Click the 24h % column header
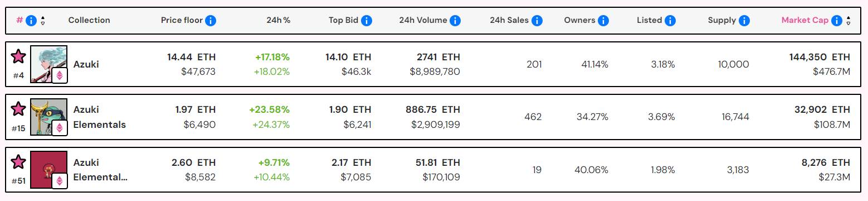 click(x=278, y=20)
